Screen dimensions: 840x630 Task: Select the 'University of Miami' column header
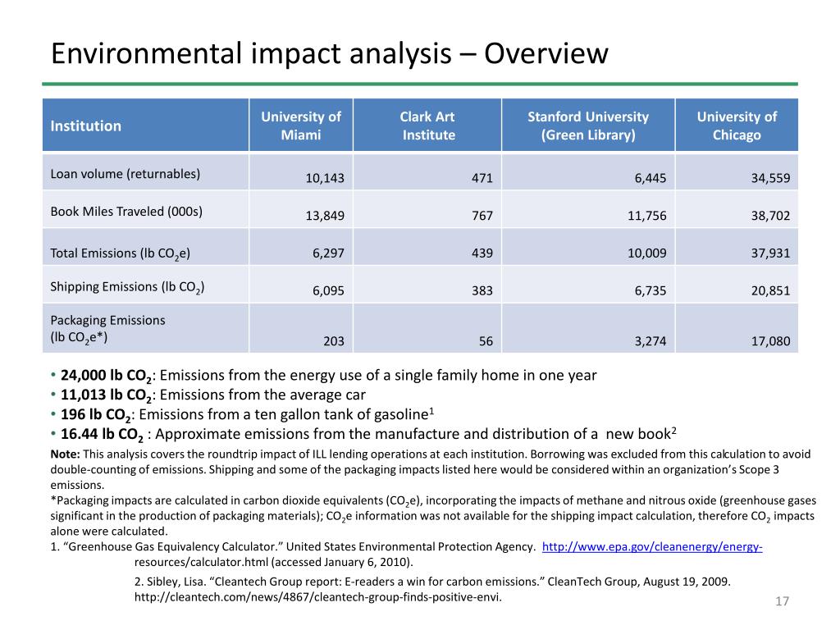pyautogui.click(x=301, y=126)
